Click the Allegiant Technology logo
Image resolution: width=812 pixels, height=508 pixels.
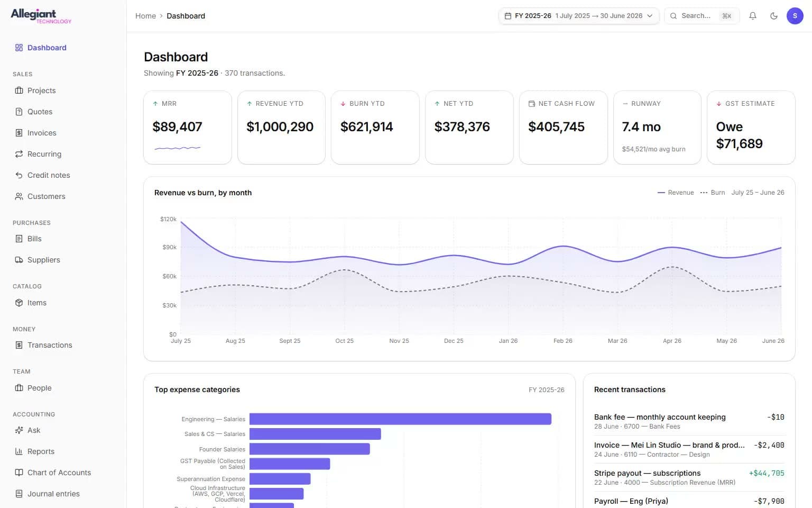point(41,16)
